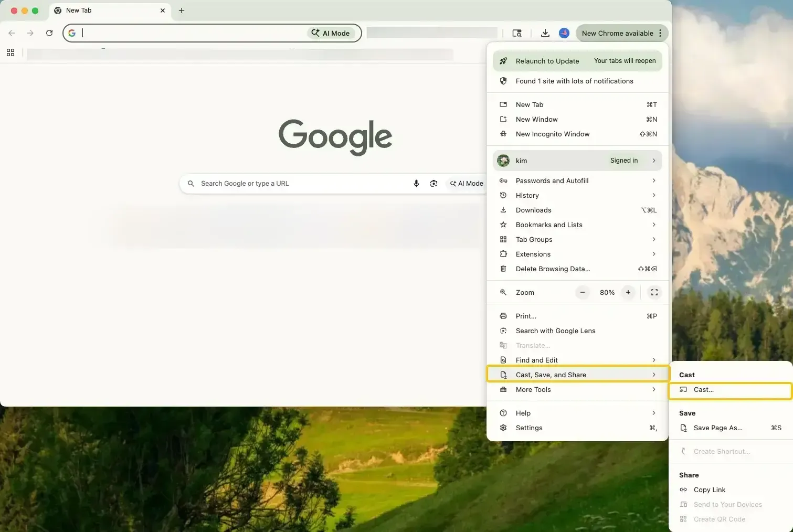793x532 pixels.
Task: Expand Extensions submenu
Action: [577, 254]
